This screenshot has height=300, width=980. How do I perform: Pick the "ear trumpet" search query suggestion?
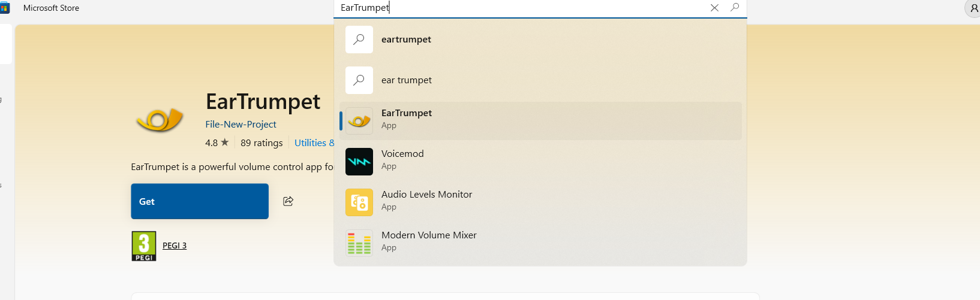(x=540, y=80)
